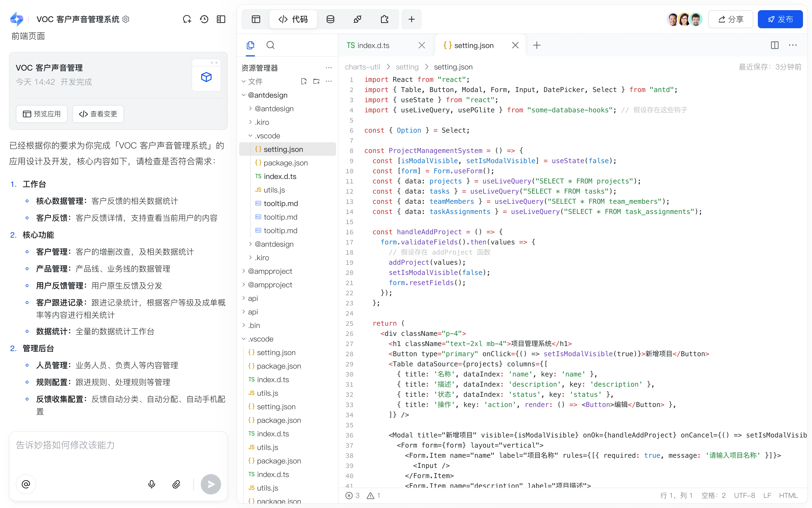Open more options beside 资源管理器

pyautogui.click(x=329, y=68)
